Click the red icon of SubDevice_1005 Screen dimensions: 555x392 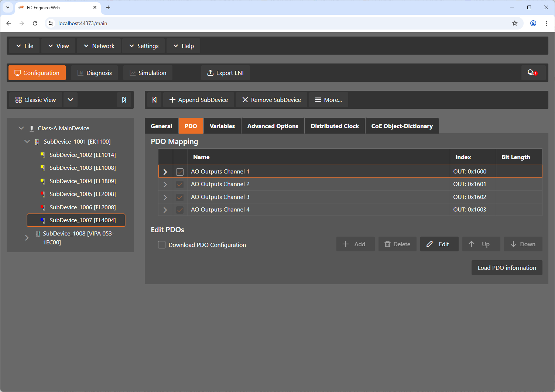tap(43, 194)
